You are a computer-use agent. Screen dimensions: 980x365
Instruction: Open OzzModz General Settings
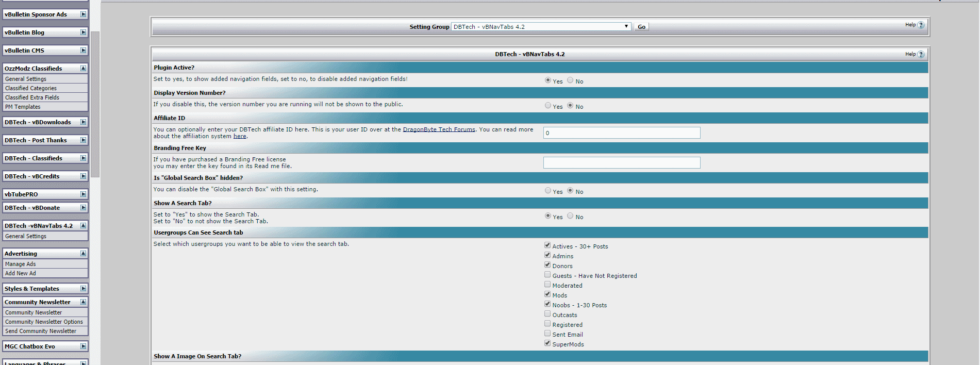[26, 79]
